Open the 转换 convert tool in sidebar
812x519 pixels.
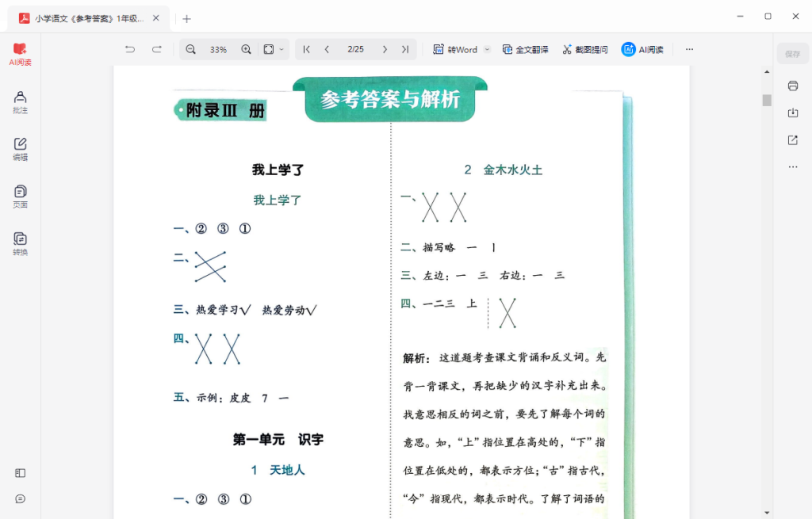pyautogui.click(x=20, y=243)
